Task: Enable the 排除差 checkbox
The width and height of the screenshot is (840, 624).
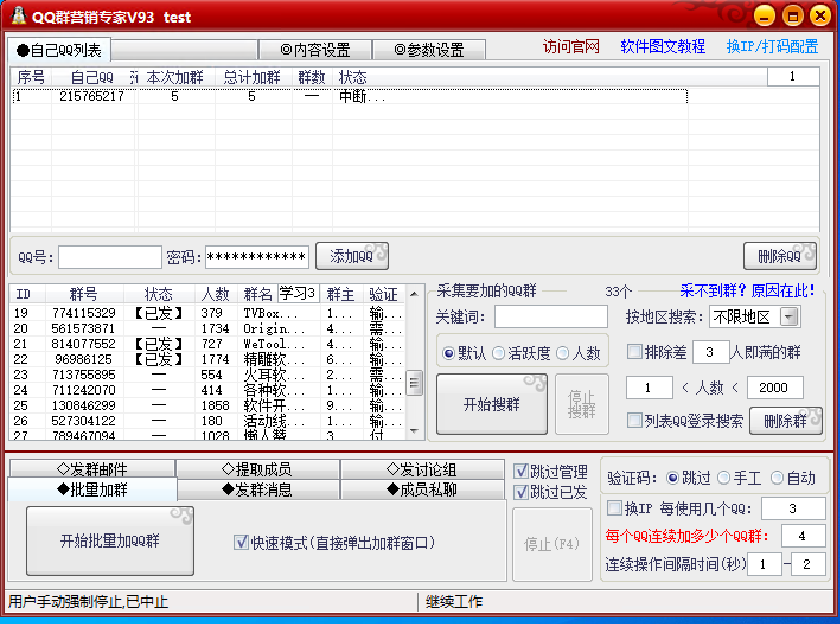Action: coord(635,352)
